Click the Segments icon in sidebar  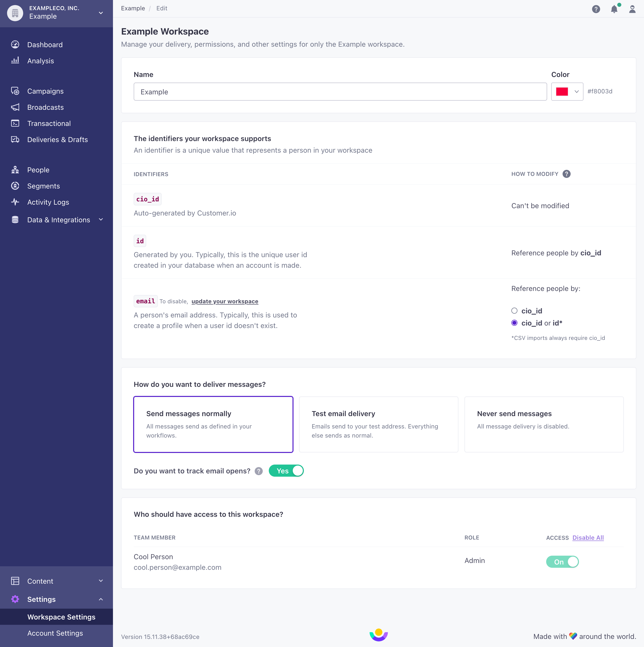point(15,186)
